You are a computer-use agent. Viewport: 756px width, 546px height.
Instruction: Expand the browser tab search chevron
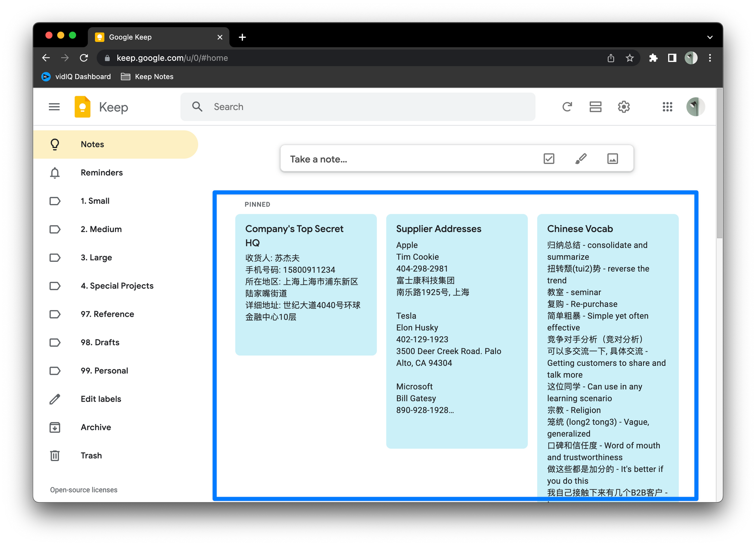tap(710, 37)
